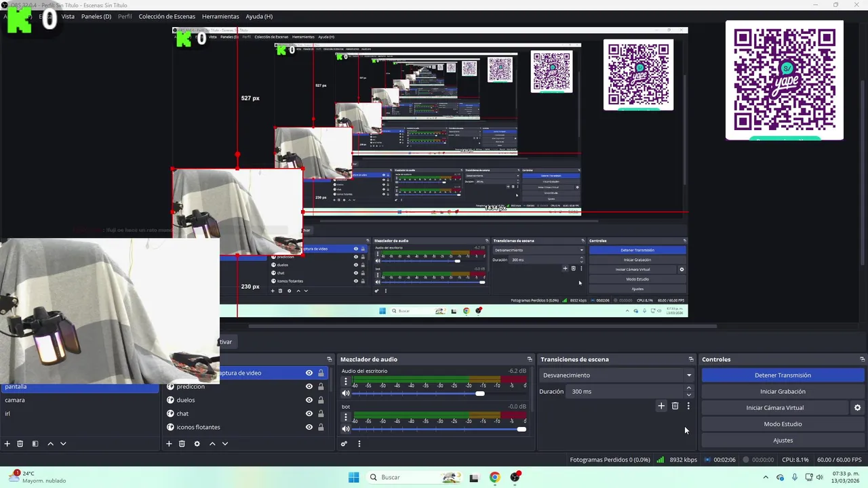Move selected scene down
This screenshot has height=488, width=868.
pyautogui.click(x=63, y=444)
